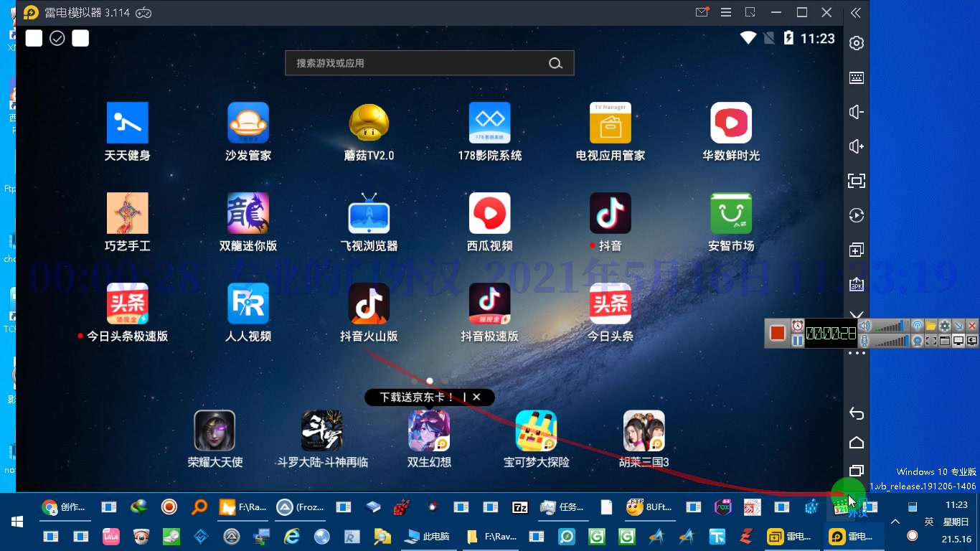The height and width of the screenshot is (551, 980).
Task: Show more sidebar tools (three dots)
Action: pos(856,354)
